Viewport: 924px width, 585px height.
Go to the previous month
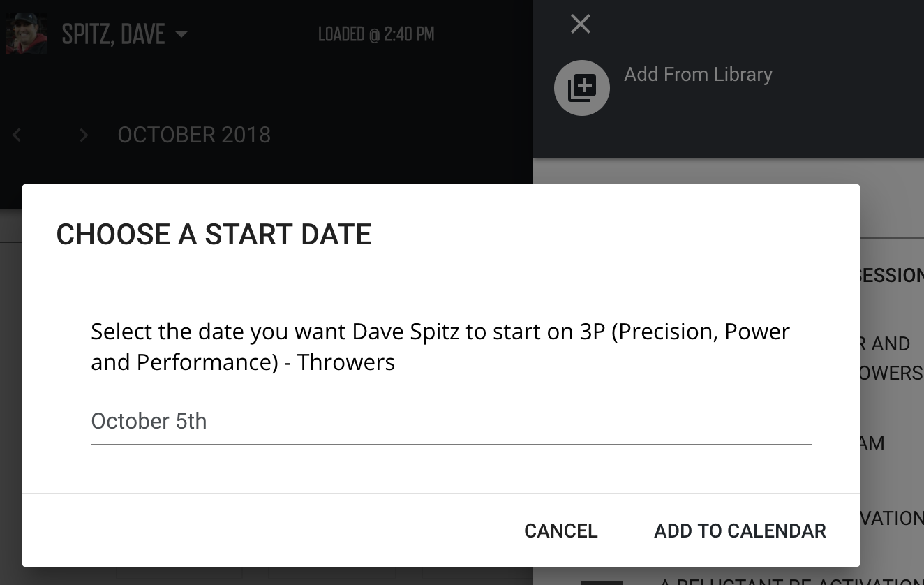coord(17,135)
